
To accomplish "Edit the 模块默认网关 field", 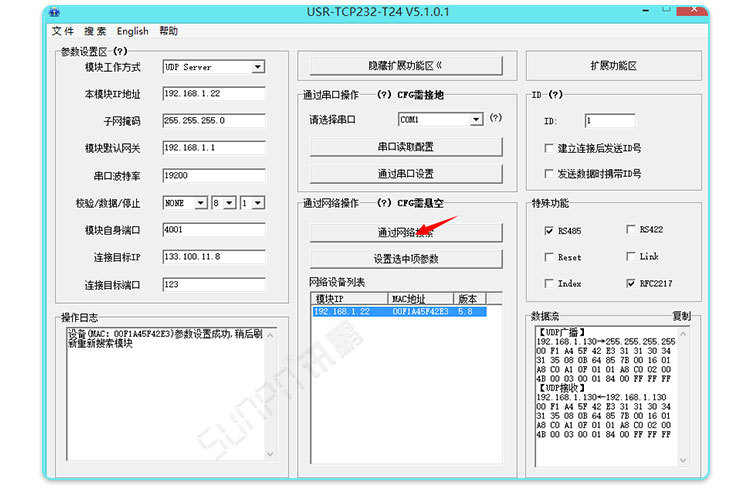I will tap(214, 148).
